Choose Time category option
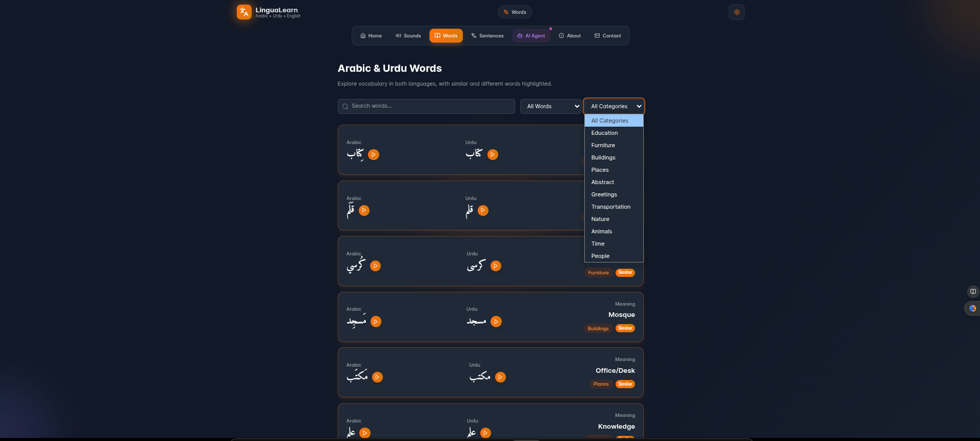 pos(614,244)
